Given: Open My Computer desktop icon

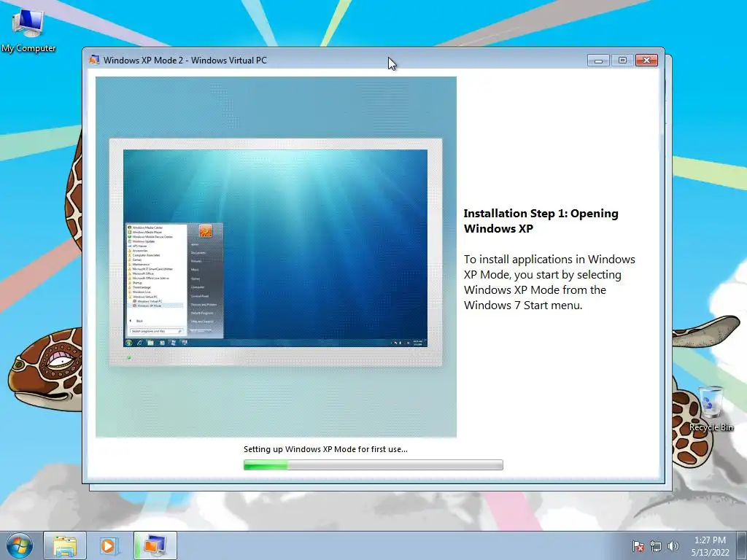Looking at the screenshot, I should pos(28,30).
